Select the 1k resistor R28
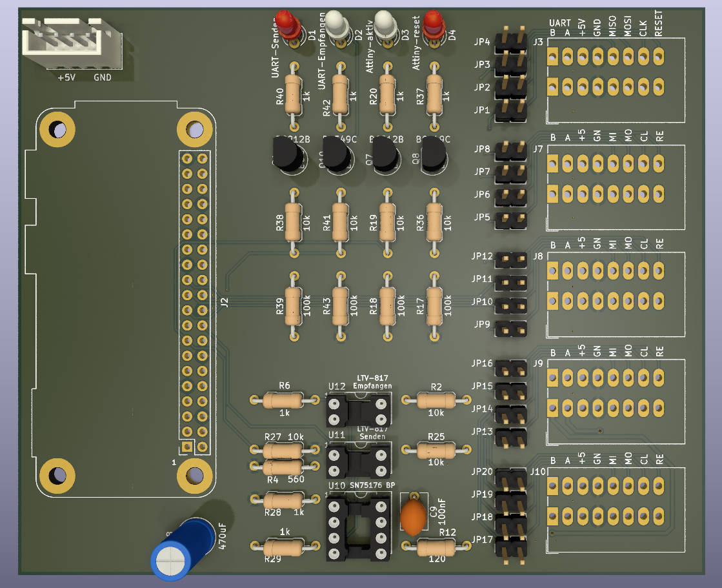The width and height of the screenshot is (722, 588). tap(283, 500)
